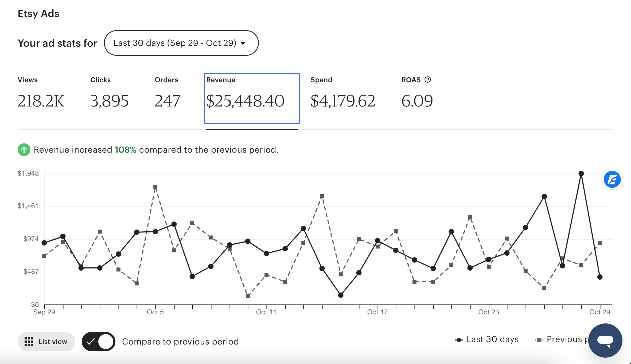Viewport: 631px width, 364px height.
Task: Click the Compare to previous period label
Action: pos(180,342)
